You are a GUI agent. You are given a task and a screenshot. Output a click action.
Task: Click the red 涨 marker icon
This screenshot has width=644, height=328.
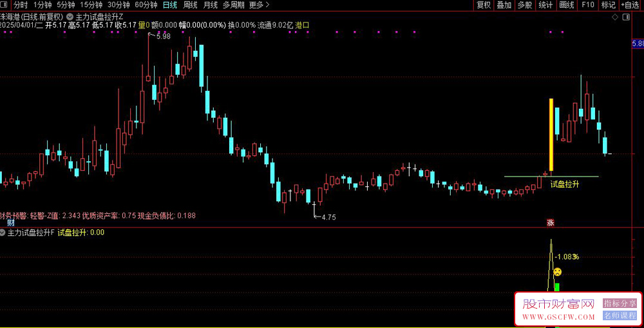click(551, 223)
